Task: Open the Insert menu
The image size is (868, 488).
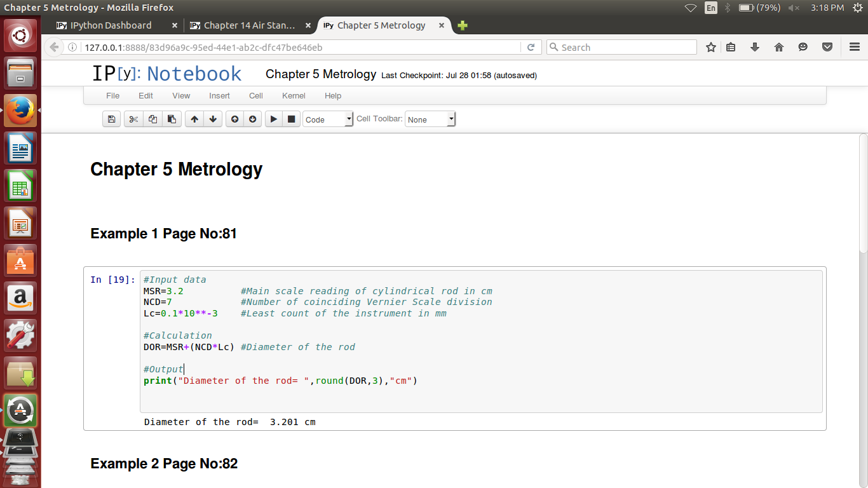Action: (219, 95)
